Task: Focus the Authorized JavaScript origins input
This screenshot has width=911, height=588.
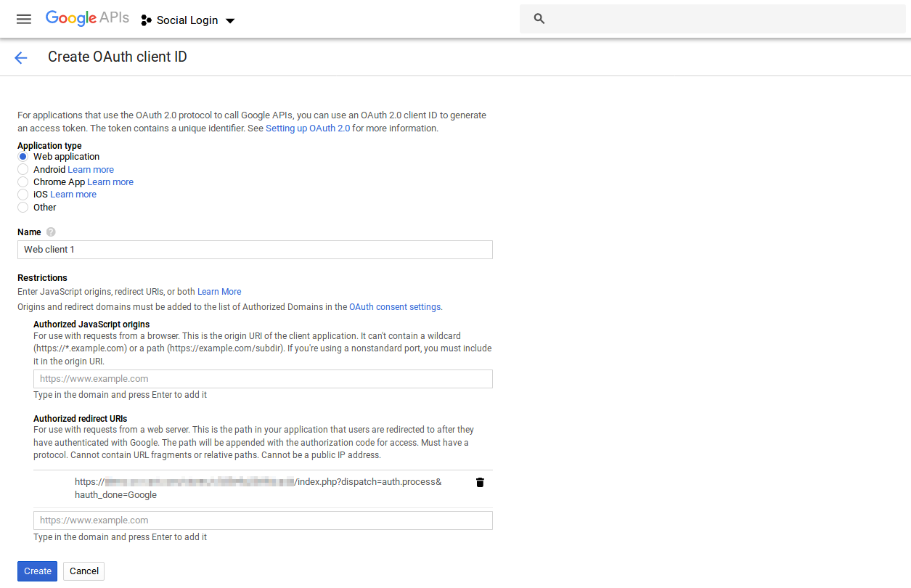Action: [x=263, y=379]
